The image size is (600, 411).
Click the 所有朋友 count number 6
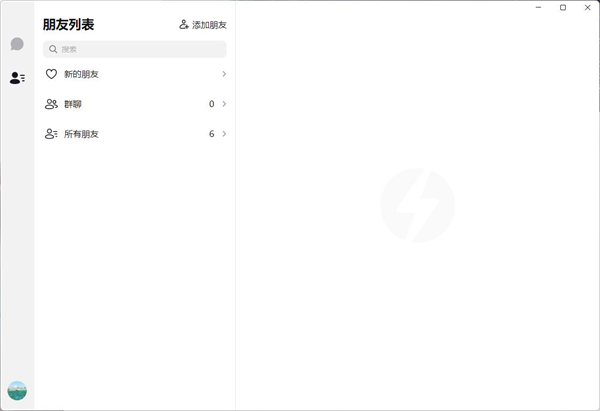click(211, 134)
